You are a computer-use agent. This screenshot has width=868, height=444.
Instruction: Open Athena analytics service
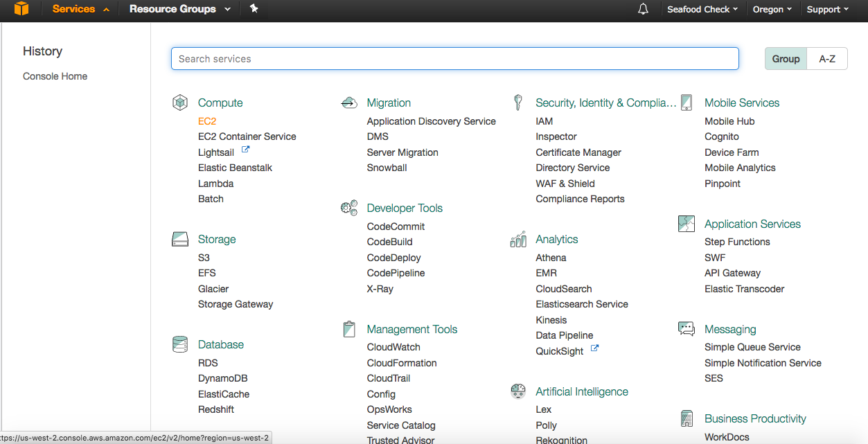pyautogui.click(x=551, y=258)
